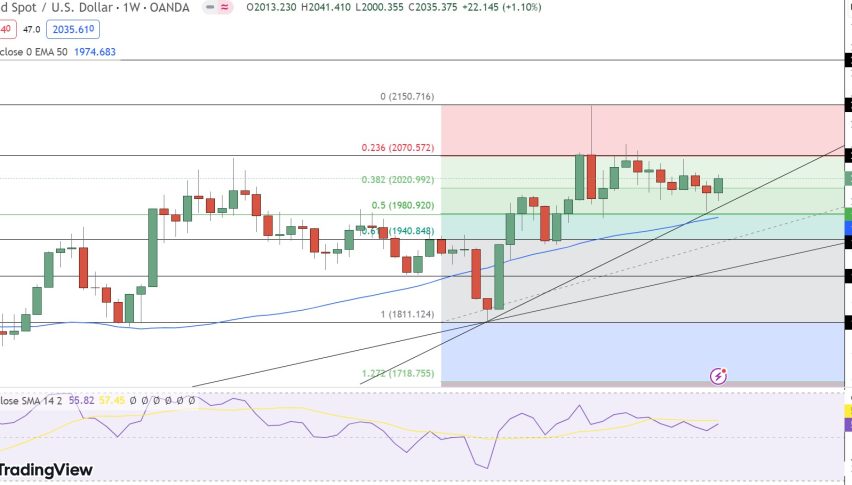Click the blue 2035.610 buy price button
The height and width of the screenshot is (485, 852).
pos(73,29)
